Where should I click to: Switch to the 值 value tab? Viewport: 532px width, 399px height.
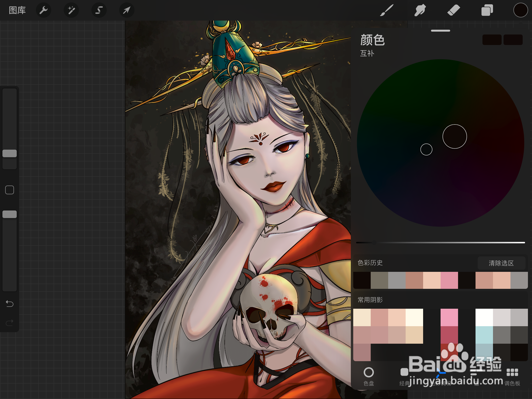click(476, 376)
